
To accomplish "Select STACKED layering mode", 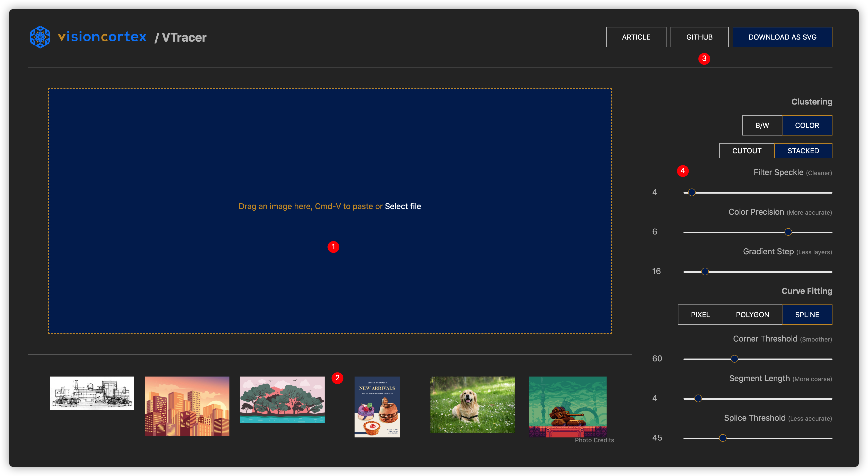I will click(x=803, y=150).
